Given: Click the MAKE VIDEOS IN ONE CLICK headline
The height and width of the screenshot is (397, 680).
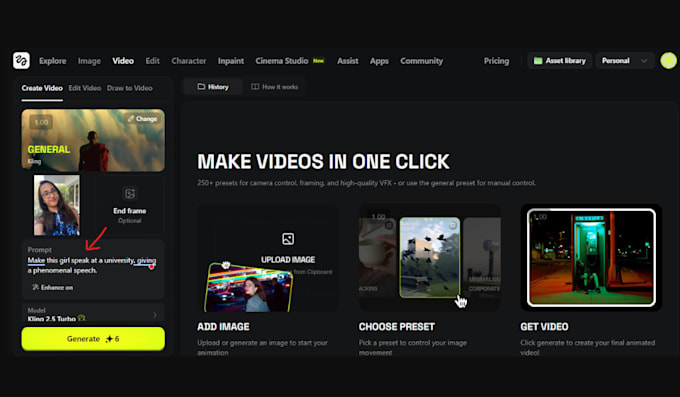Looking at the screenshot, I should (324, 162).
